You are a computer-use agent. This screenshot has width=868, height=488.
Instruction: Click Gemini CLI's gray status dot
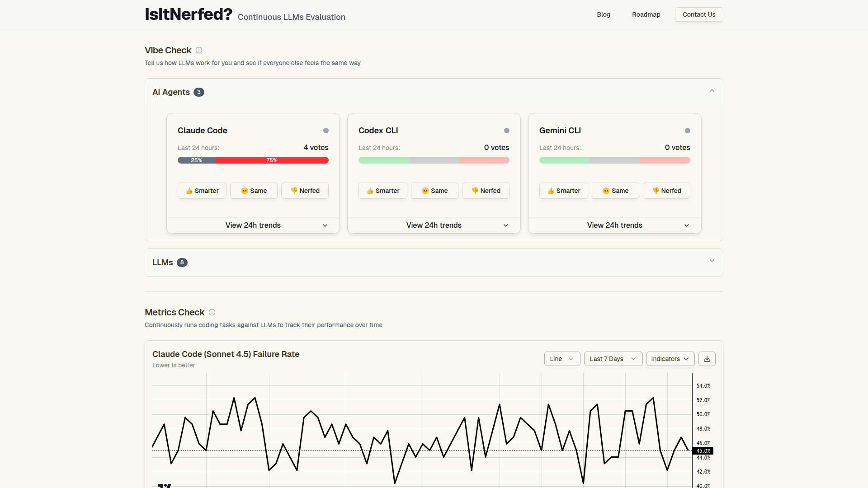tap(688, 131)
